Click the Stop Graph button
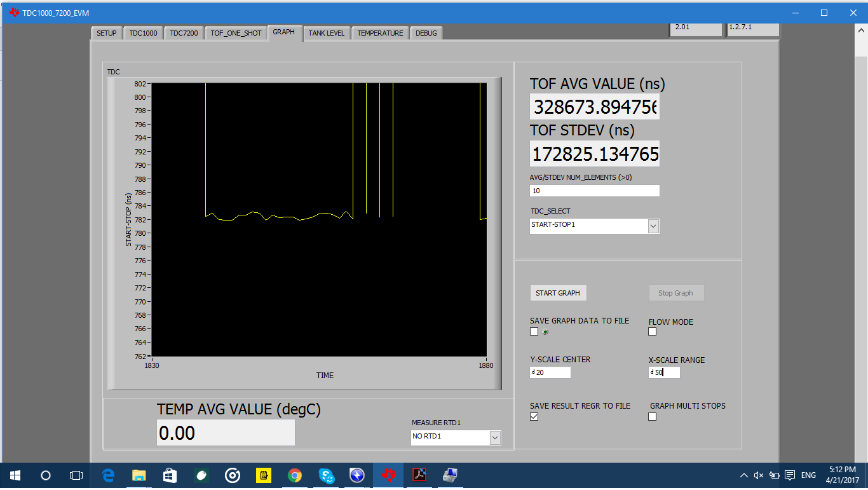This screenshot has height=490, width=868. (675, 293)
